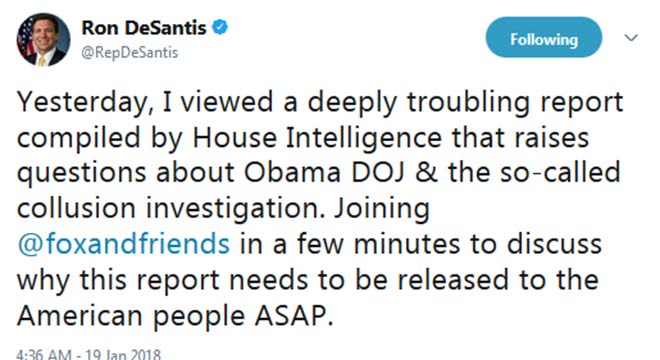
Task: Open the @foxandfriends mention link
Action: pyautogui.click(x=123, y=244)
